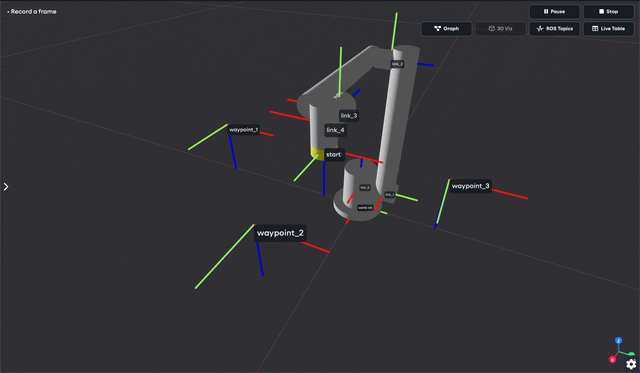The height and width of the screenshot is (373, 640).
Task: Select the yellow end-effector segment
Action: point(318,153)
